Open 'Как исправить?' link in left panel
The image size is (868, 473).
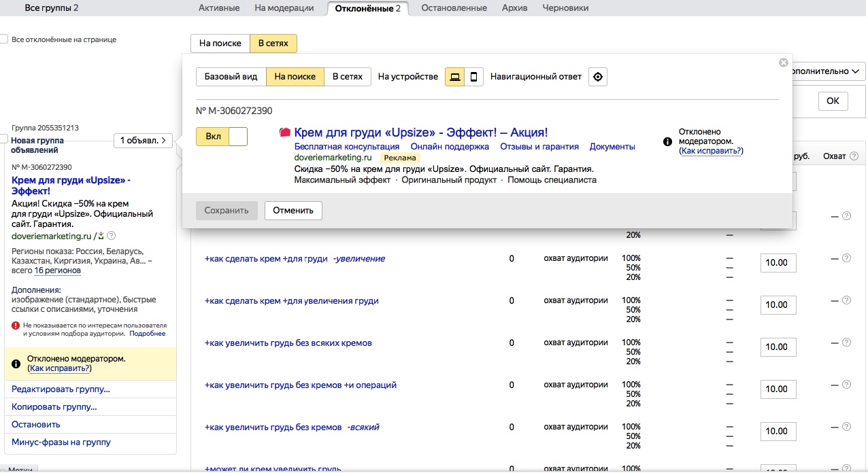point(60,368)
